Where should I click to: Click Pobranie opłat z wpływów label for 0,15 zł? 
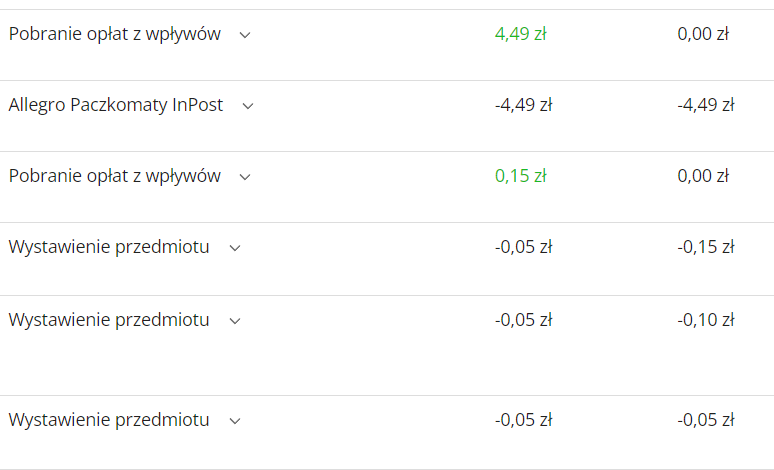[x=114, y=176]
